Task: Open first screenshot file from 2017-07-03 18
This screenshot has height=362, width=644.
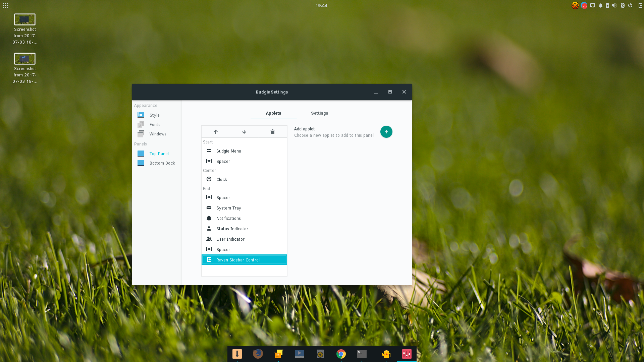Action: (25, 29)
